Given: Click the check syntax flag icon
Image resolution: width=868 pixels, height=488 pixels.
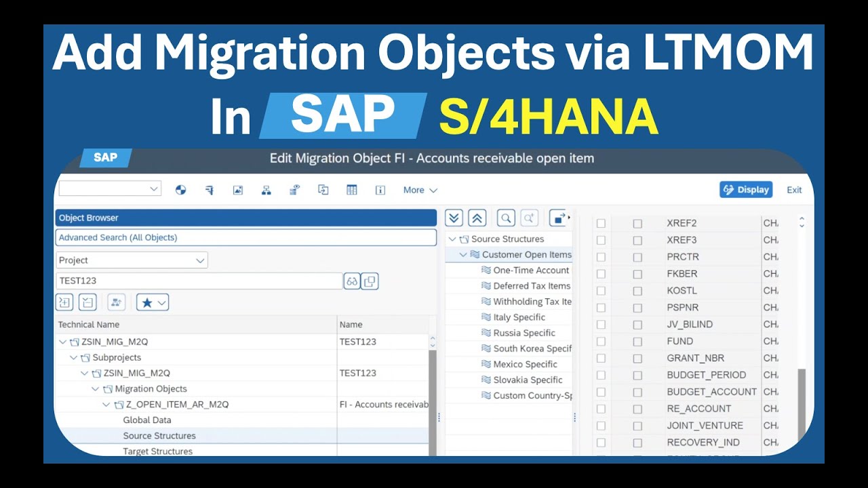Looking at the screenshot, I should click(x=210, y=190).
